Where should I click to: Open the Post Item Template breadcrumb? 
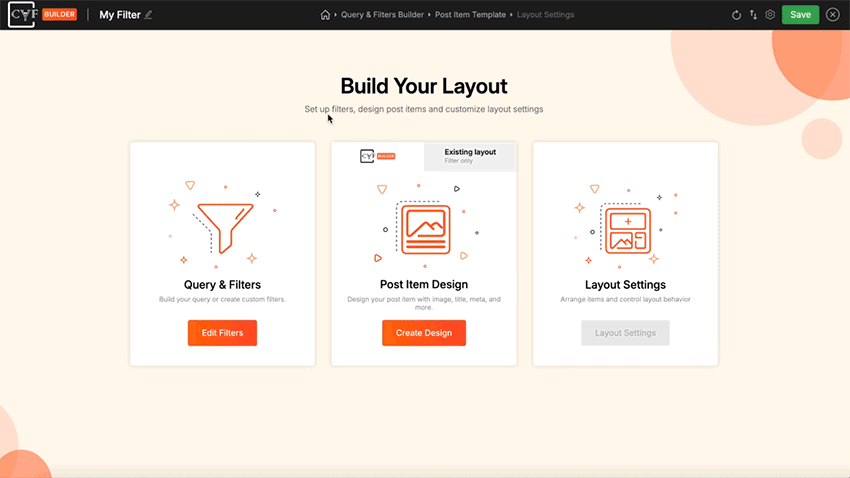coord(470,15)
